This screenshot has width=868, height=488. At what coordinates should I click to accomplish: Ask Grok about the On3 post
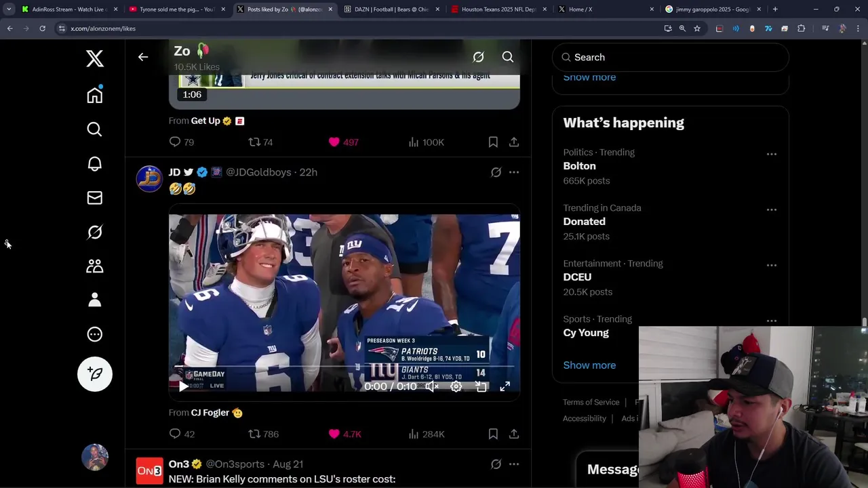496,464
